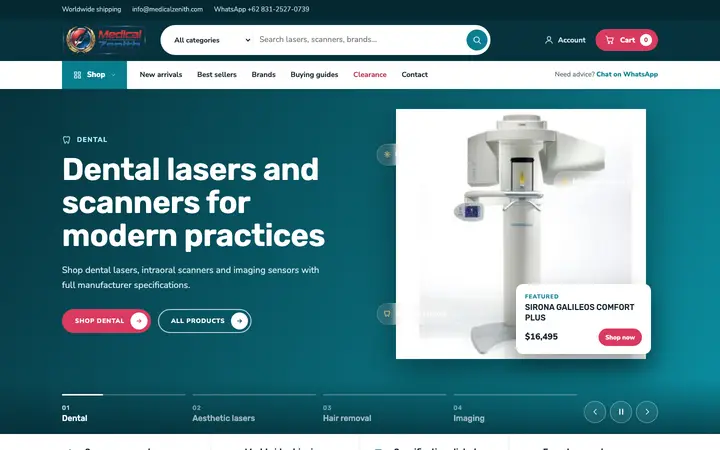Open Best sellers page
Image resolution: width=720 pixels, height=450 pixels.
coord(217,74)
